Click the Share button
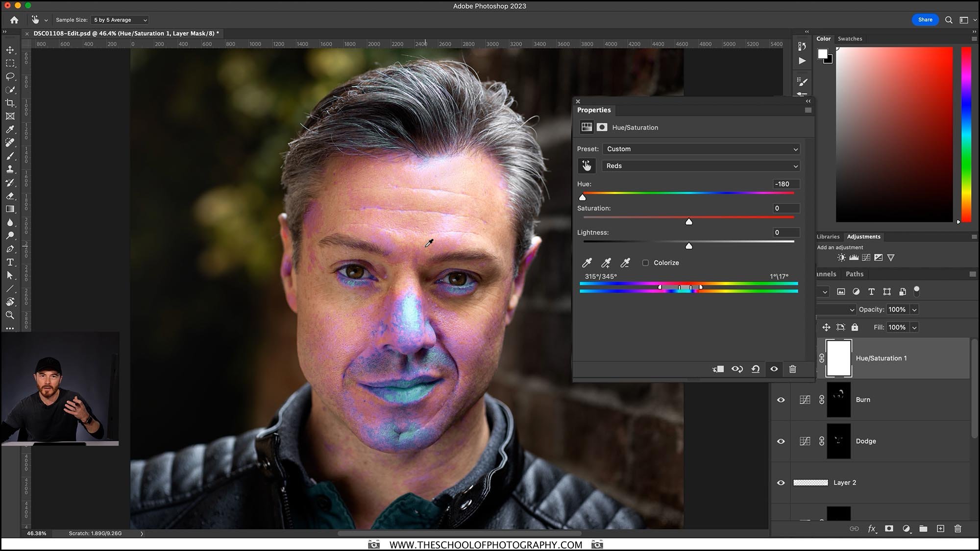Viewport: 980px width, 551px height. [925, 19]
